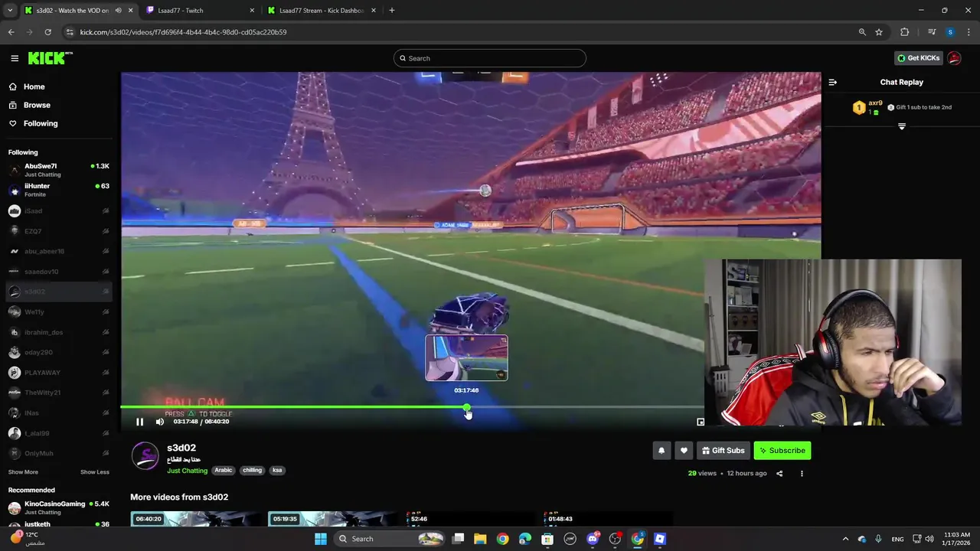980x551 pixels.
Task: Share this video
Action: click(779, 474)
